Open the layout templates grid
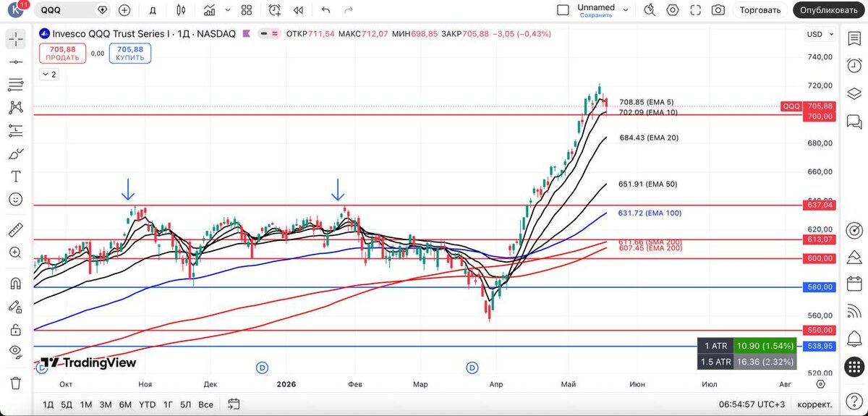 click(246, 10)
